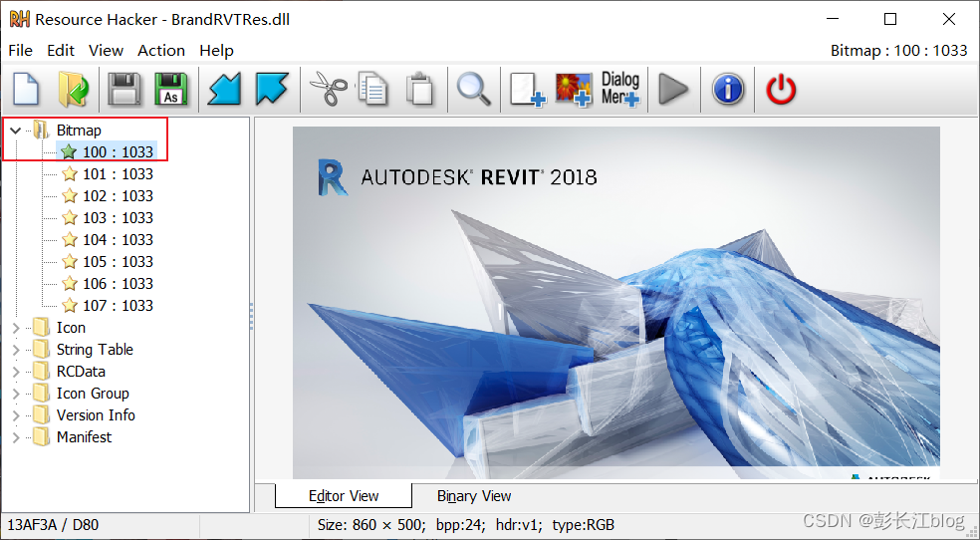Click the New blank script toolbar icon
980x540 pixels.
click(x=26, y=90)
